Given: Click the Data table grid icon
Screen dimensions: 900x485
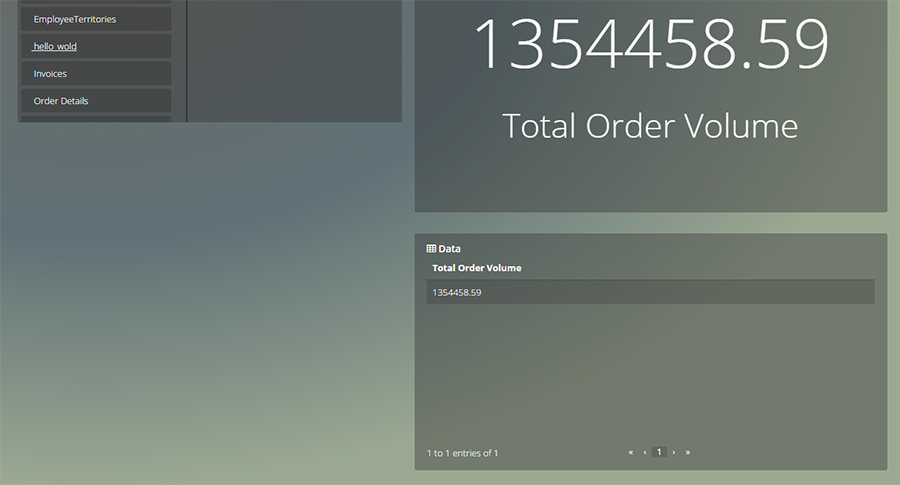Looking at the screenshot, I should pyautogui.click(x=431, y=249).
